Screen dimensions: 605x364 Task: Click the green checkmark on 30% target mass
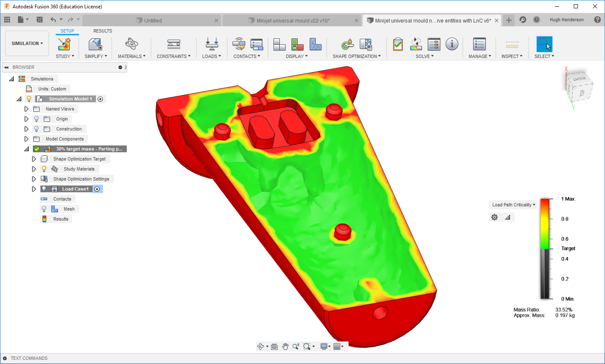[x=36, y=148]
